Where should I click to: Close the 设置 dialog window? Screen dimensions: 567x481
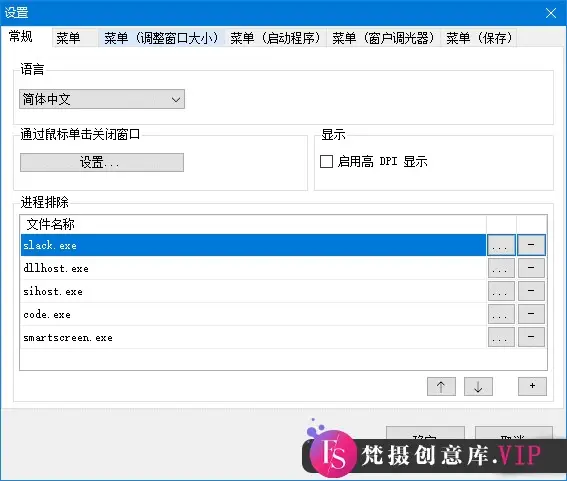(x=551, y=13)
